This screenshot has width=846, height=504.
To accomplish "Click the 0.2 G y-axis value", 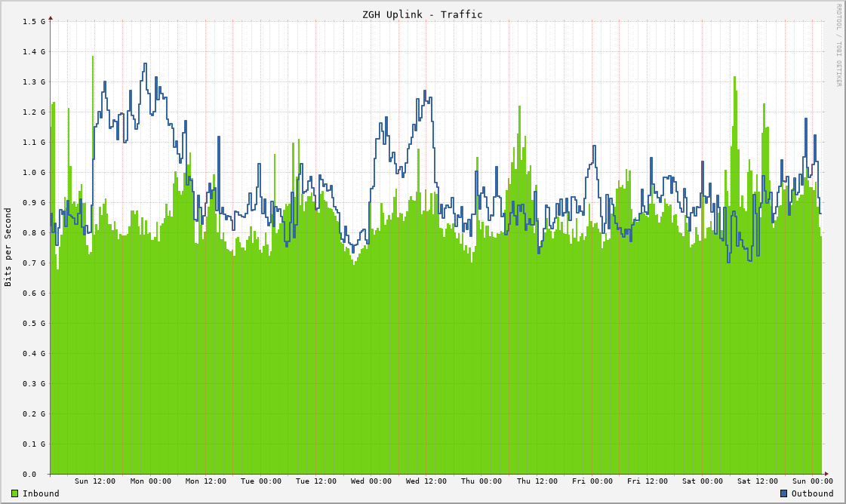I will [x=34, y=414].
